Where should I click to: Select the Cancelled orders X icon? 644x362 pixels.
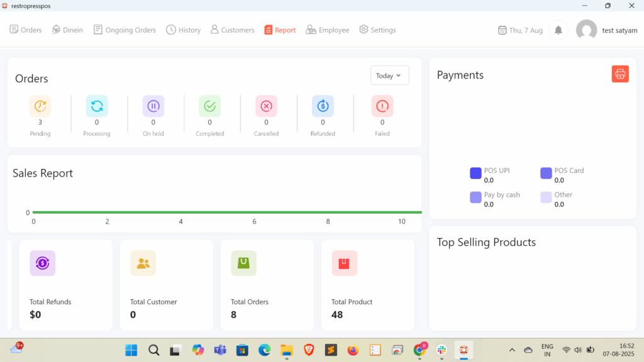click(x=266, y=106)
